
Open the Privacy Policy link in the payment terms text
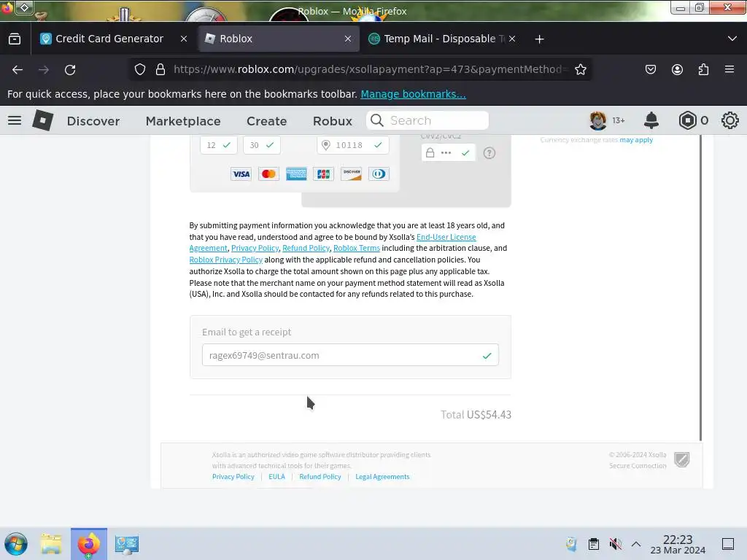[x=255, y=248]
